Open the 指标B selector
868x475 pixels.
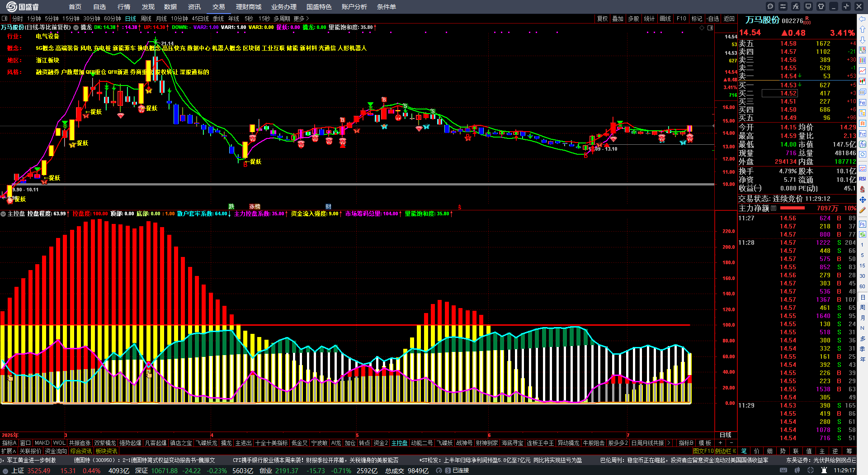(x=686, y=443)
